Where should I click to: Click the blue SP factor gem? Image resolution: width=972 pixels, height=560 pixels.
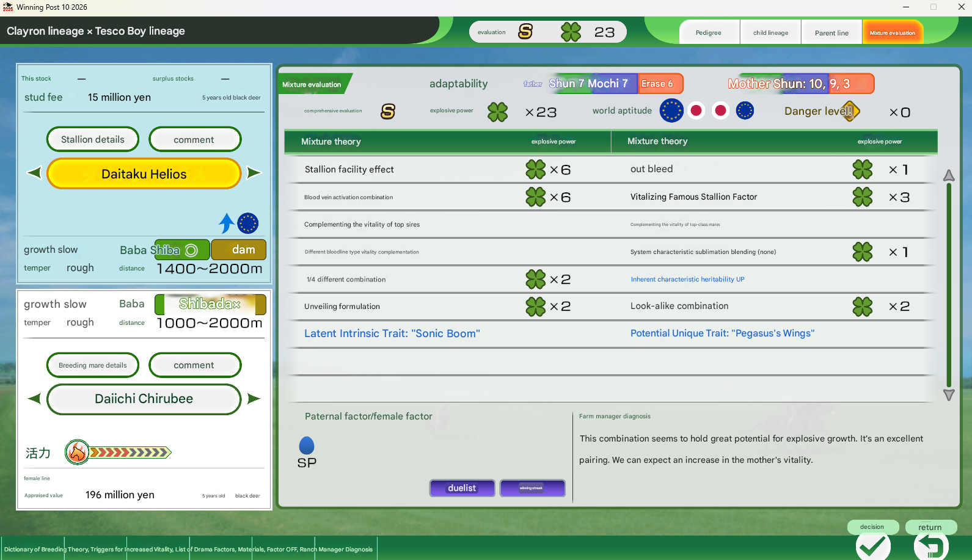point(307,445)
